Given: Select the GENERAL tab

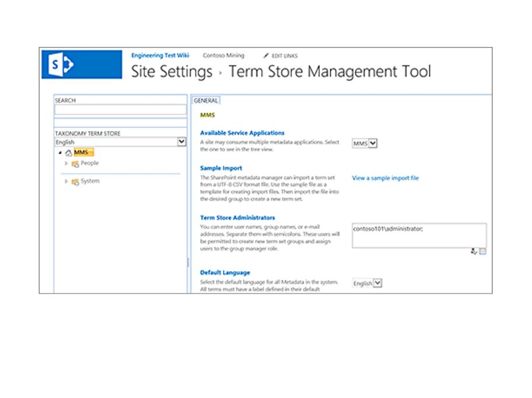Looking at the screenshot, I should 206,101.
